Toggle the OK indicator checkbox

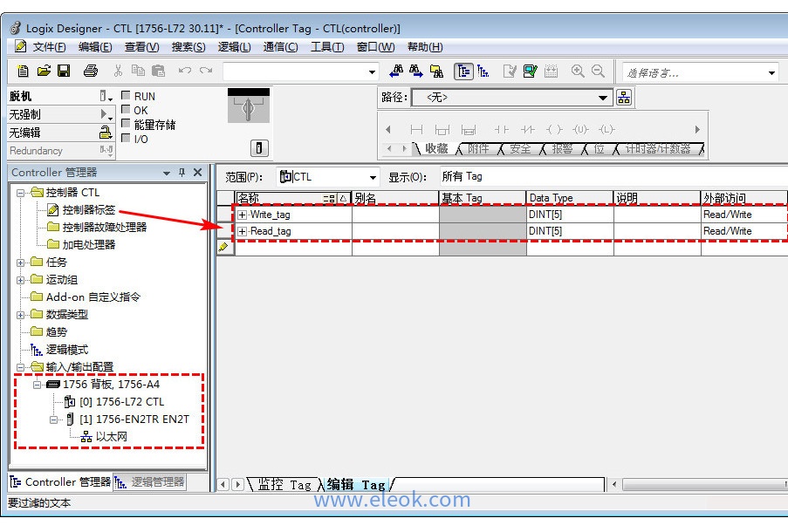[x=126, y=110]
